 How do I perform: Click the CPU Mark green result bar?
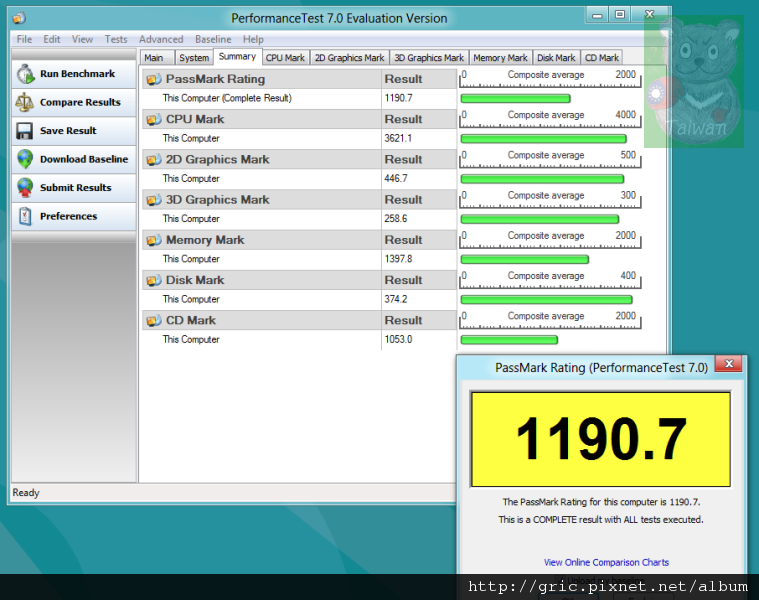(x=544, y=139)
